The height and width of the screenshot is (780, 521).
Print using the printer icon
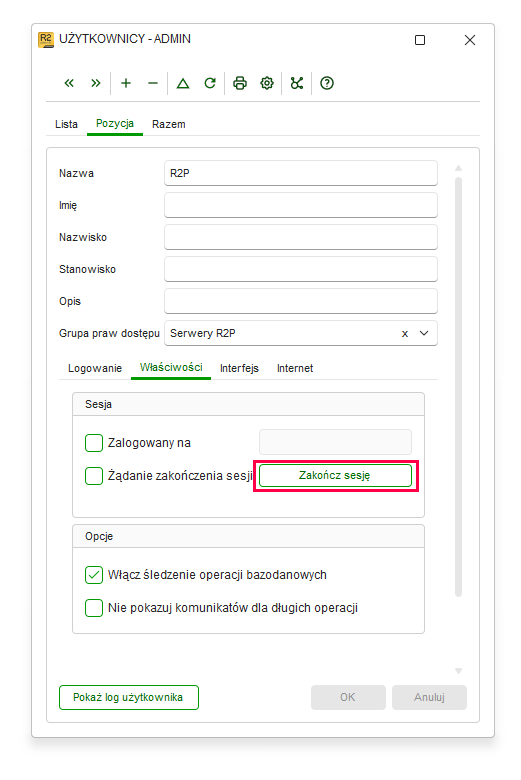240,83
